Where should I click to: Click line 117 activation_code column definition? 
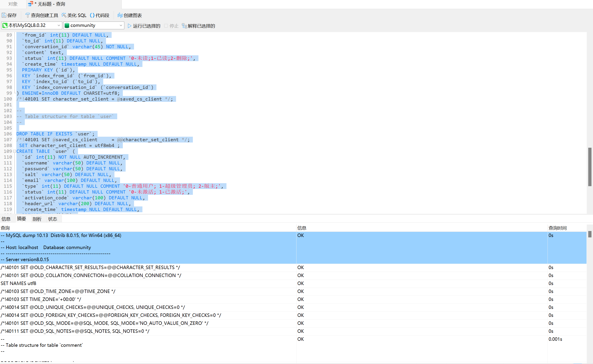coord(83,198)
